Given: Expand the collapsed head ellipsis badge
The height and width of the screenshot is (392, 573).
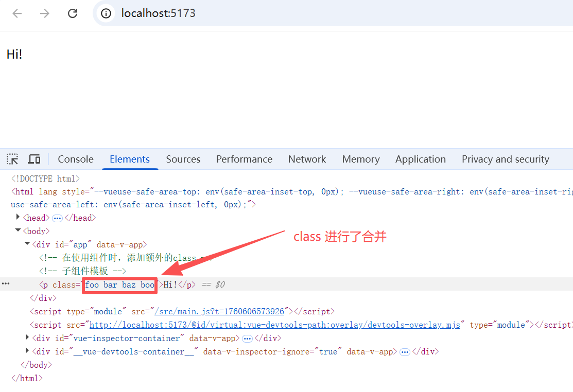Looking at the screenshot, I should pyautogui.click(x=57, y=218).
